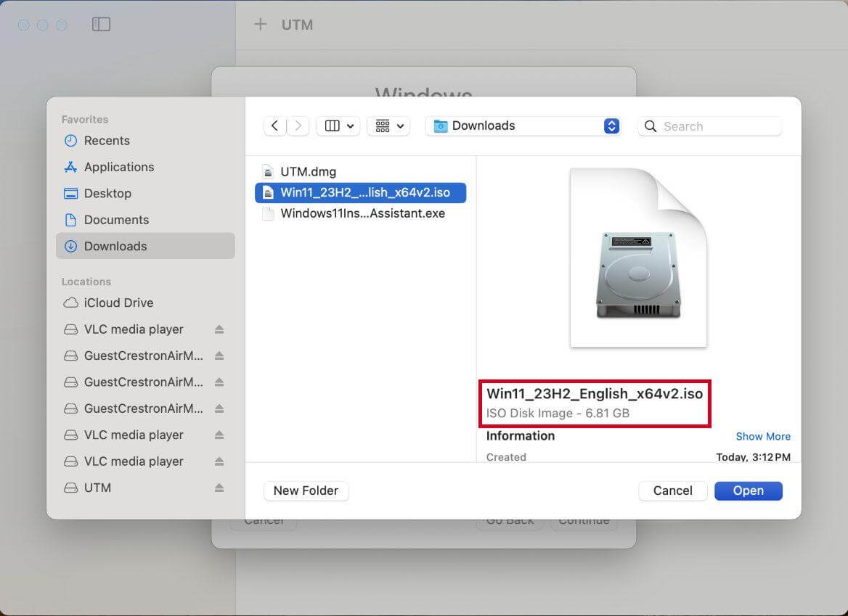Select Desktop in Favorites sidebar
Screen dimensions: 848x616
(x=145, y=194)
